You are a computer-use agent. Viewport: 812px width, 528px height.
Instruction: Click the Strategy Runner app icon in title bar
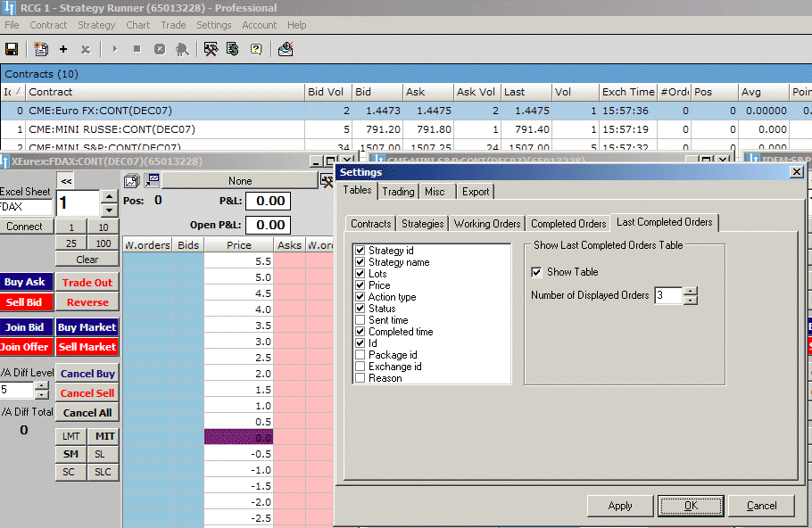pos(9,8)
